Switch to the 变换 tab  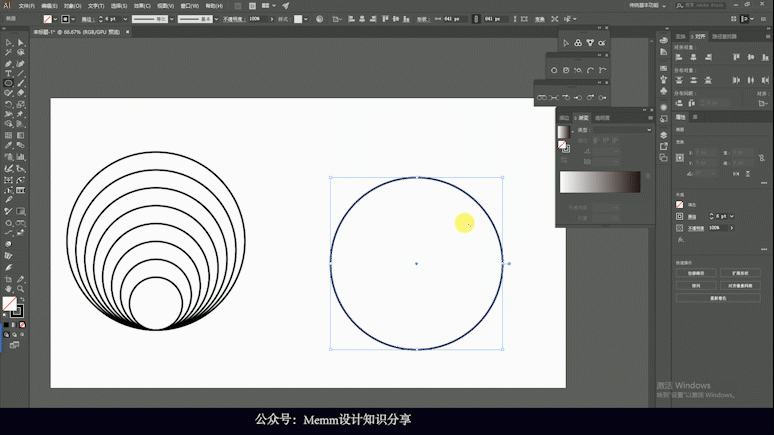pos(680,37)
